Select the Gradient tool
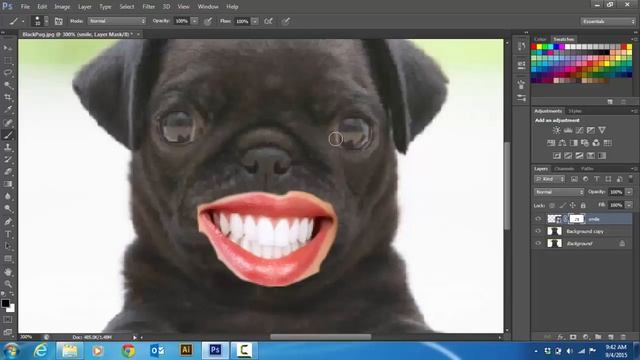 [8, 184]
